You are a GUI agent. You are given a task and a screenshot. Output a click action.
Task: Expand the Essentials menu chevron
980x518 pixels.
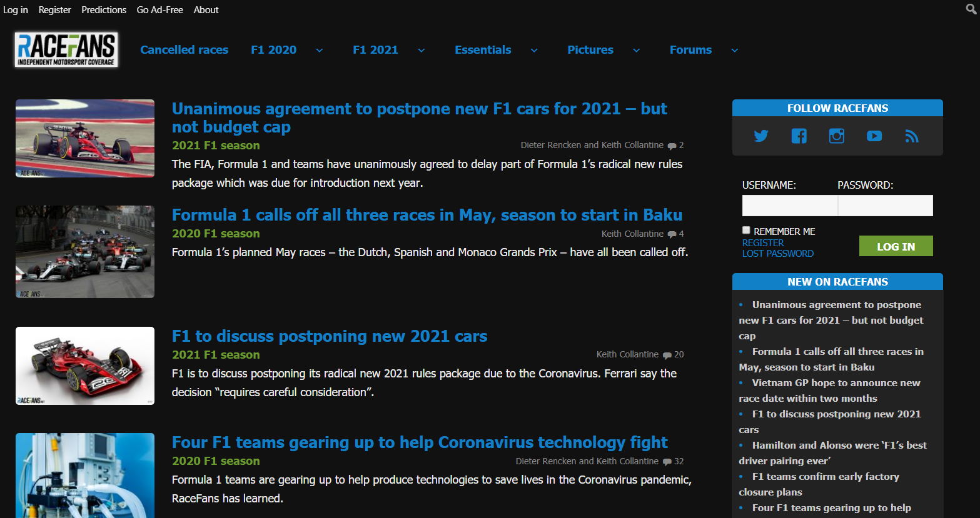(534, 51)
